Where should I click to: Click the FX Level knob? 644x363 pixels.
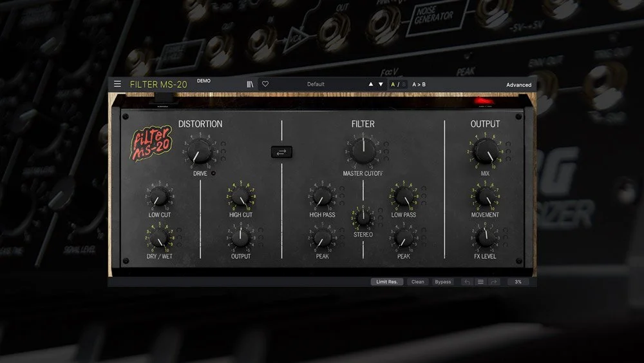[485, 238]
